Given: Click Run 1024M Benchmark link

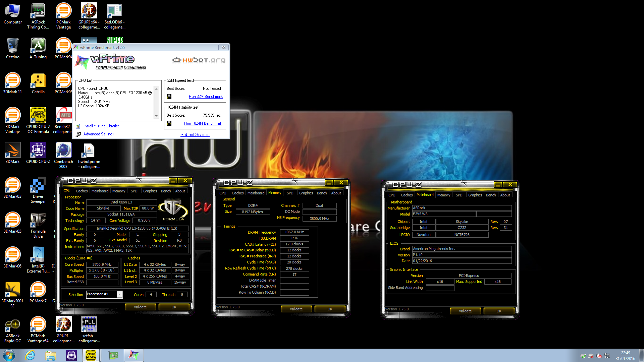Looking at the screenshot, I should pyautogui.click(x=203, y=123).
